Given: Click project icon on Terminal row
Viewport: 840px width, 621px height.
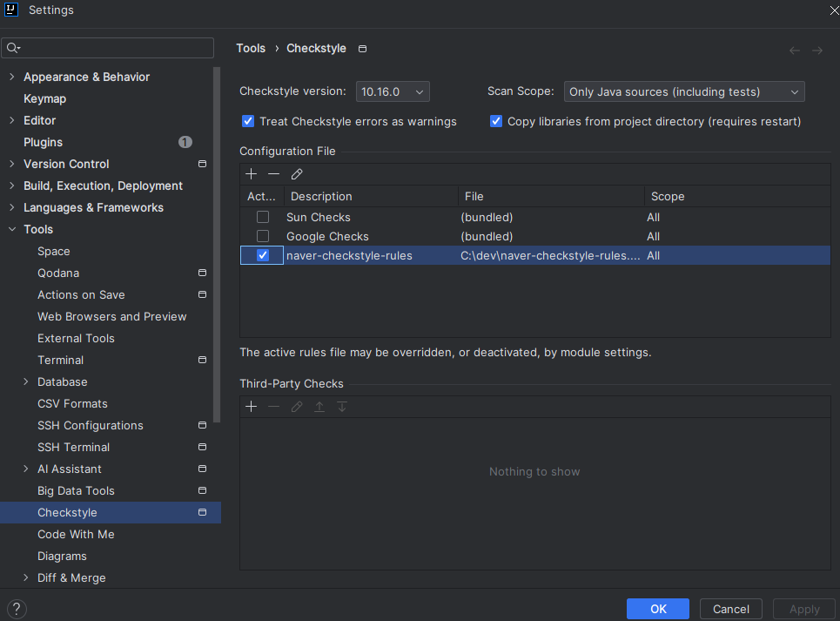Looking at the screenshot, I should click(203, 360).
